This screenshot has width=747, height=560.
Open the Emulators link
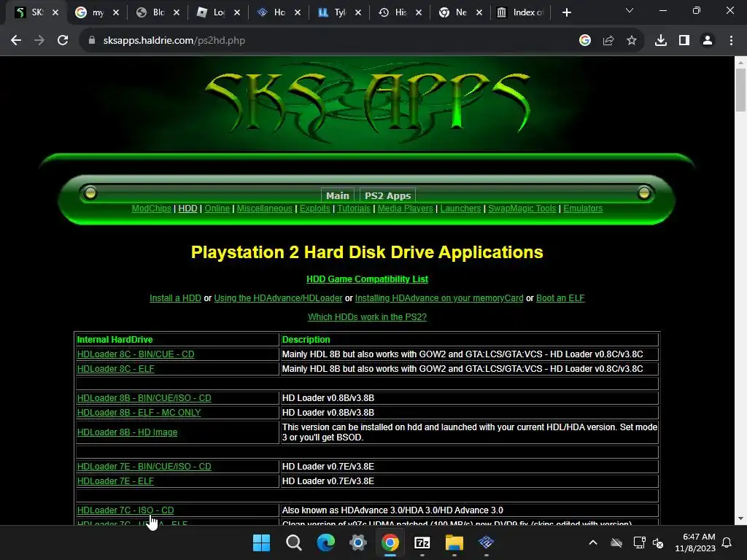coord(583,209)
